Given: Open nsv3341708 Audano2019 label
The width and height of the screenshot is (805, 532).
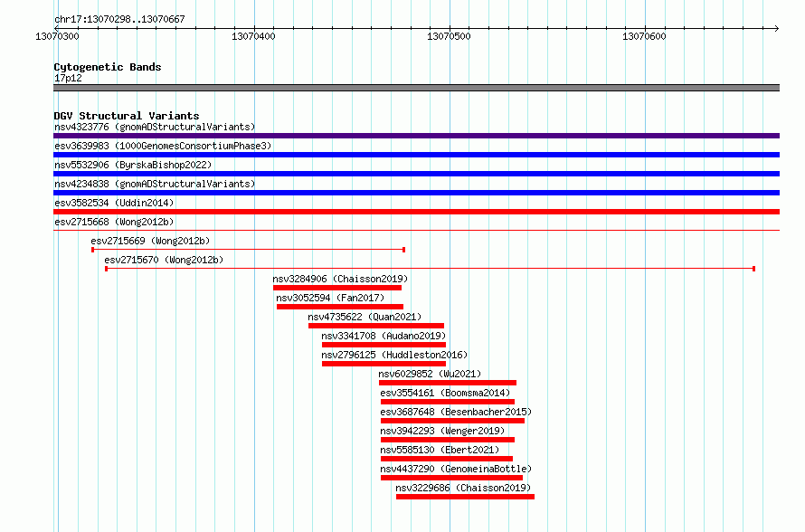Looking at the screenshot, I should click(x=384, y=336).
